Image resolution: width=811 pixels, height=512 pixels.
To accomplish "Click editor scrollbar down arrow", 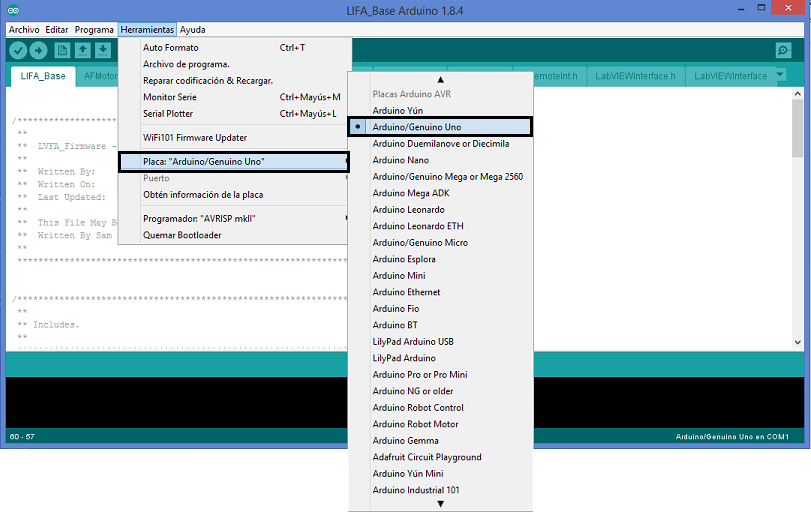I will coord(797,342).
